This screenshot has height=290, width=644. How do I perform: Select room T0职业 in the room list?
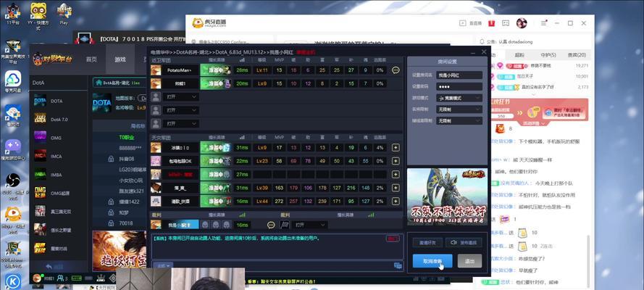click(x=127, y=137)
